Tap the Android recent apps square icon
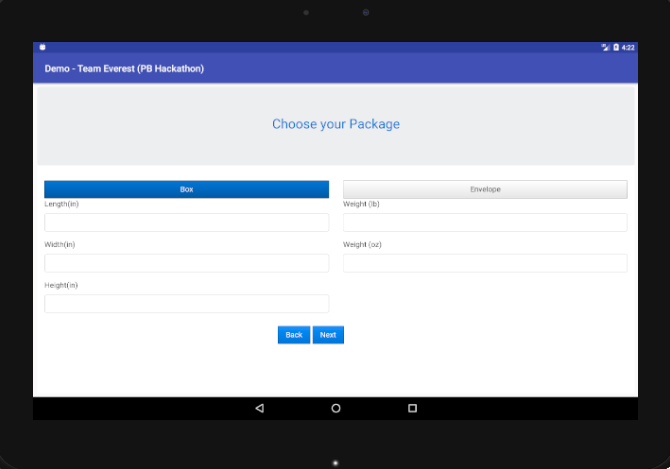Screen dimensions: 670x469 click(x=412, y=408)
